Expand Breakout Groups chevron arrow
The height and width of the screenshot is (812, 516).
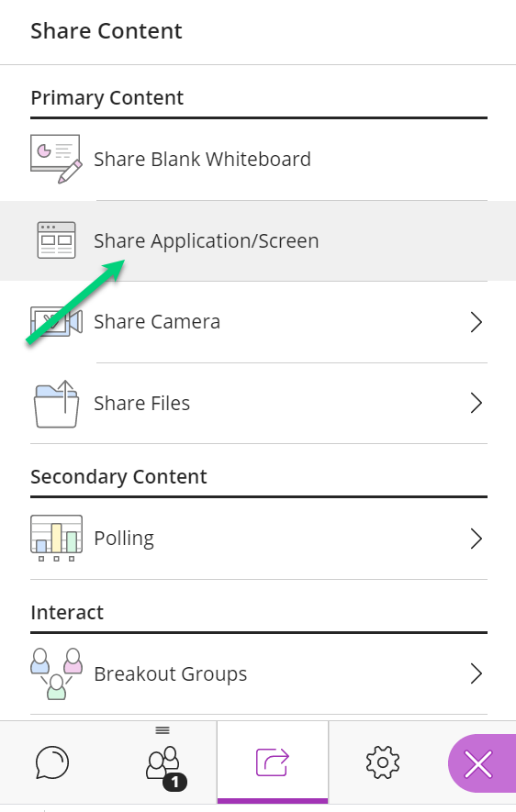[477, 673]
